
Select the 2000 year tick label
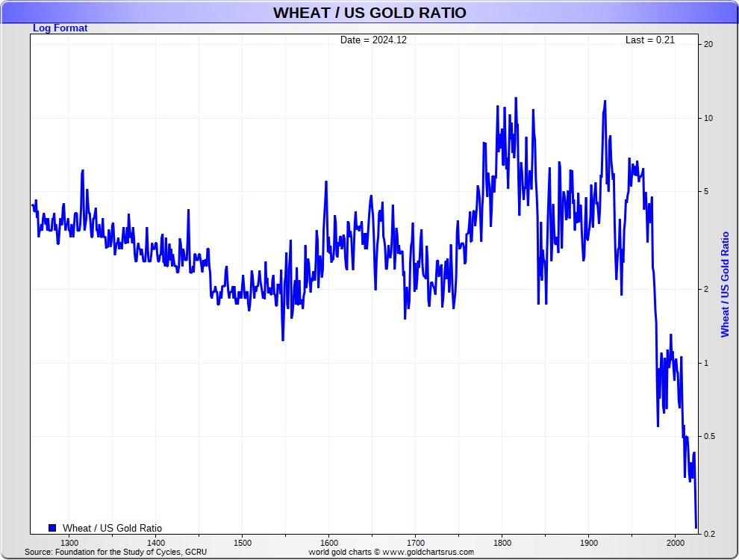point(676,542)
